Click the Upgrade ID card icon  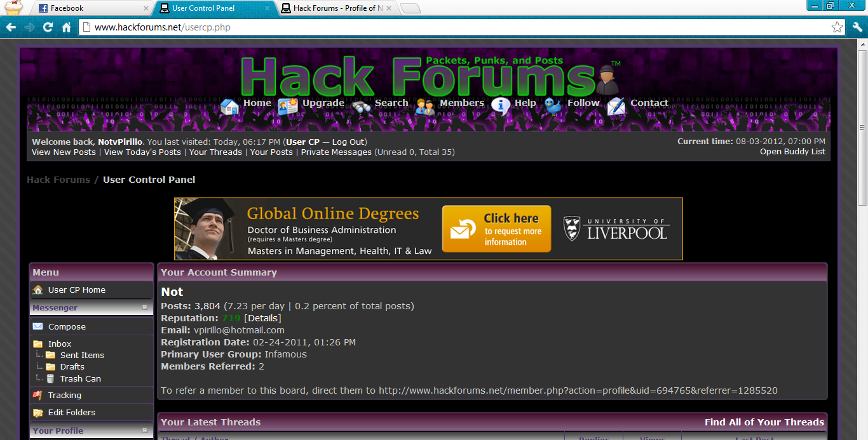tap(288, 106)
